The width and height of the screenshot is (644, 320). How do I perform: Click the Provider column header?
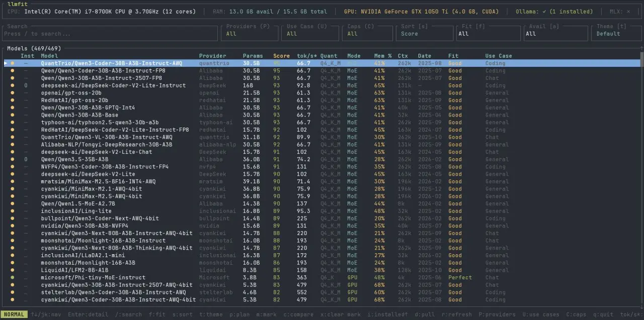click(x=213, y=56)
